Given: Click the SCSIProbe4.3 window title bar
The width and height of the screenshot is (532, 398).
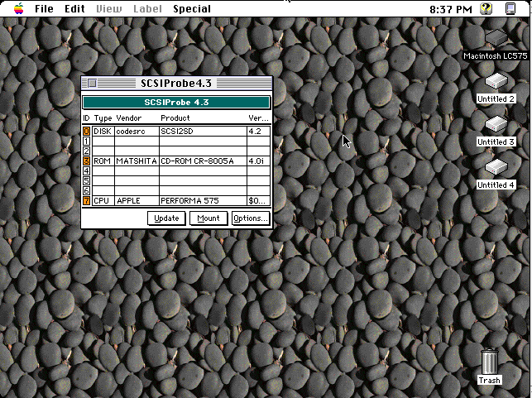Looking at the screenshot, I should [176, 83].
